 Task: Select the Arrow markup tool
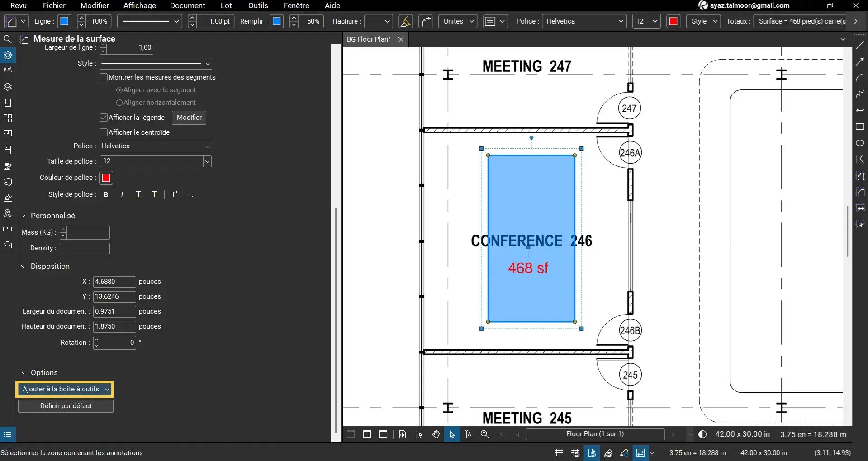tap(860, 62)
